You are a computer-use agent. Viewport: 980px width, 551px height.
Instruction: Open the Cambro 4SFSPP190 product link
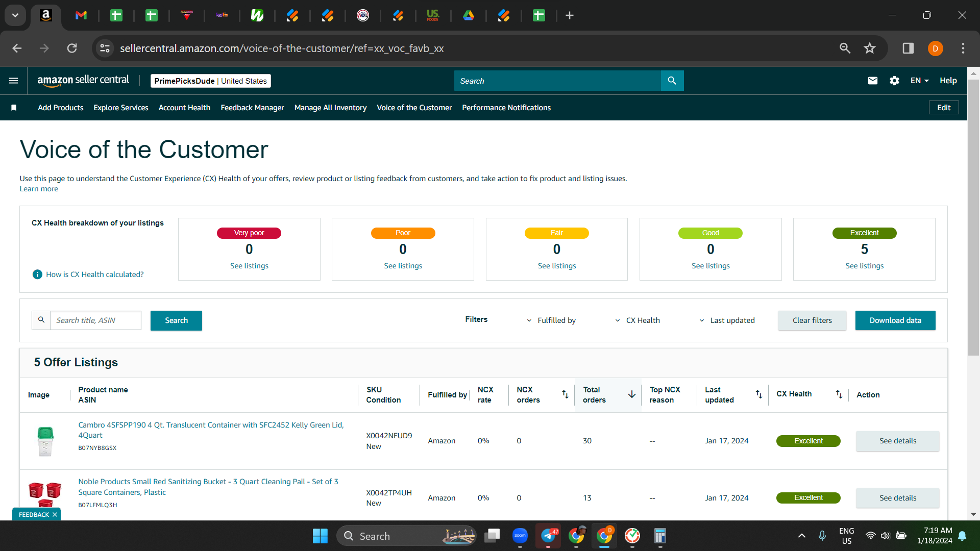(211, 430)
